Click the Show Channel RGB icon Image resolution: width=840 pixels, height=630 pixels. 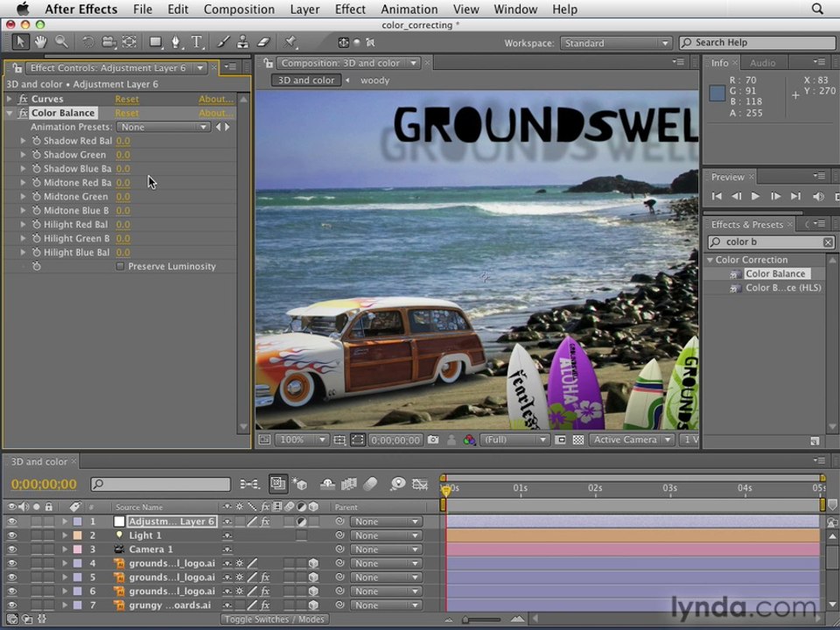tap(469, 440)
